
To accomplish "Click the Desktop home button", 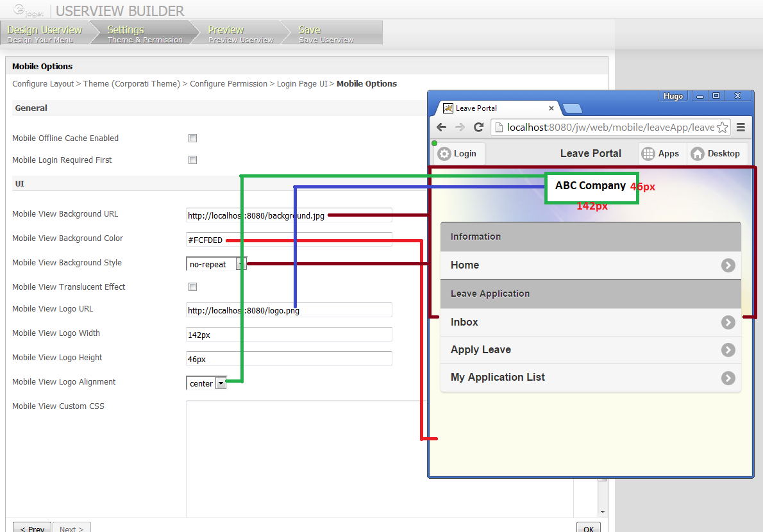I will (716, 154).
